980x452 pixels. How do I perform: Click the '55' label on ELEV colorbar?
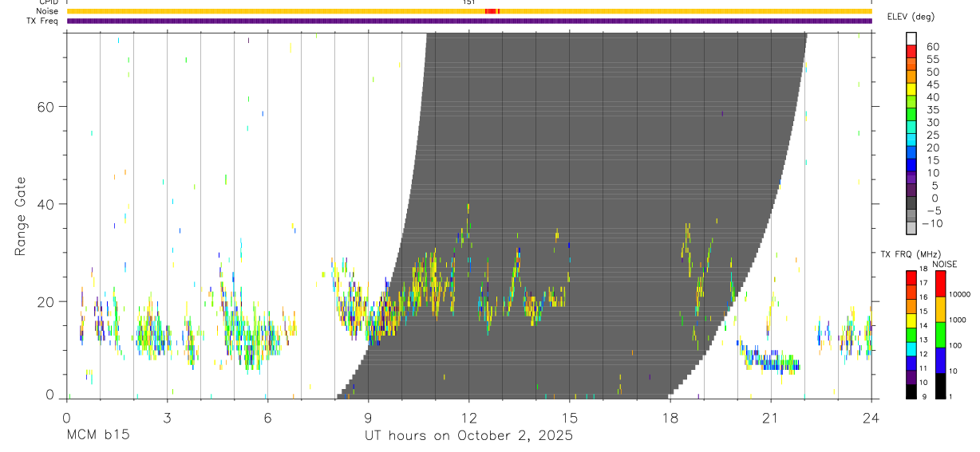tap(932, 59)
